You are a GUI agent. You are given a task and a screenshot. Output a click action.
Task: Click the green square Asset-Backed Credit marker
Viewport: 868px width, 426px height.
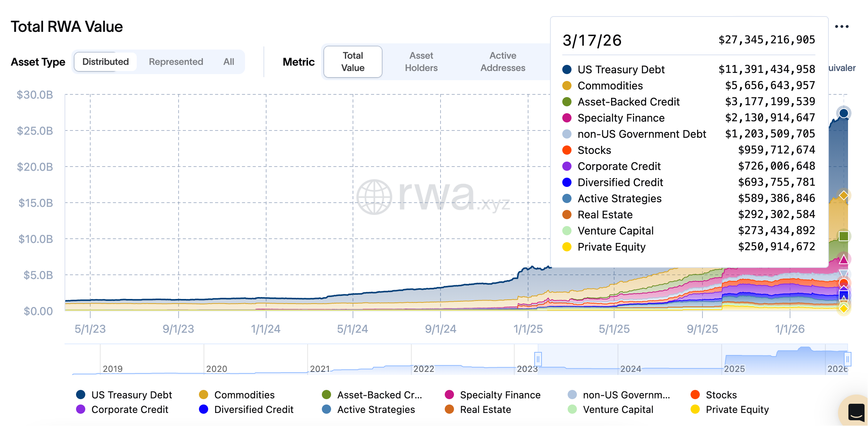pyautogui.click(x=844, y=236)
